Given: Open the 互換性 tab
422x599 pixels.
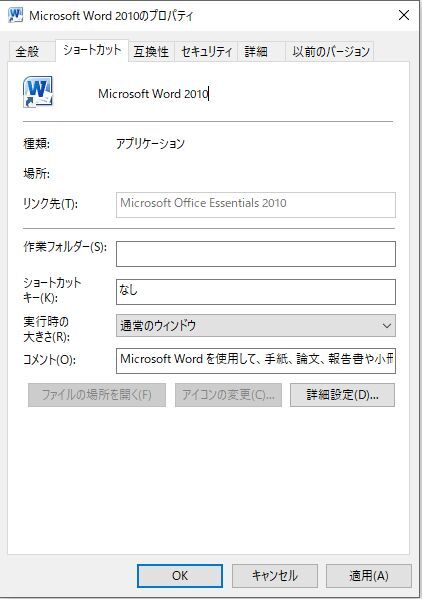Looking at the screenshot, I should click(151, 51).
